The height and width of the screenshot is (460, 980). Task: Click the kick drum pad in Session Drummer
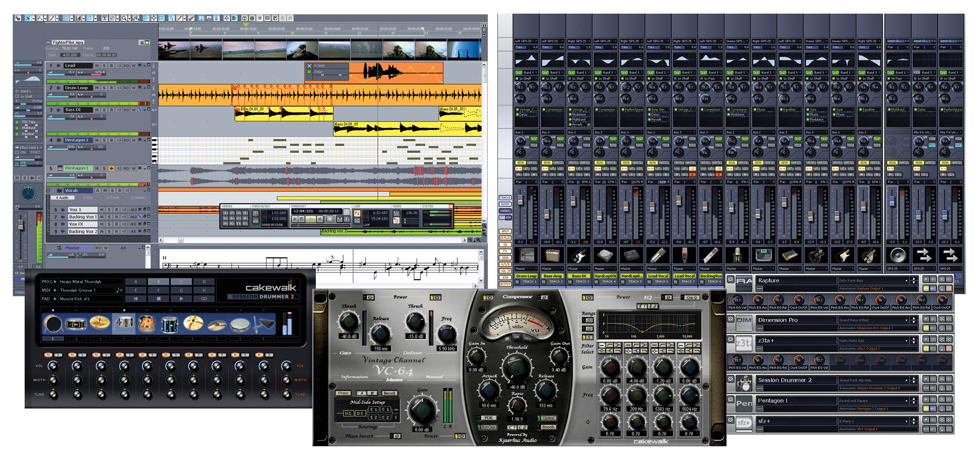52,324
